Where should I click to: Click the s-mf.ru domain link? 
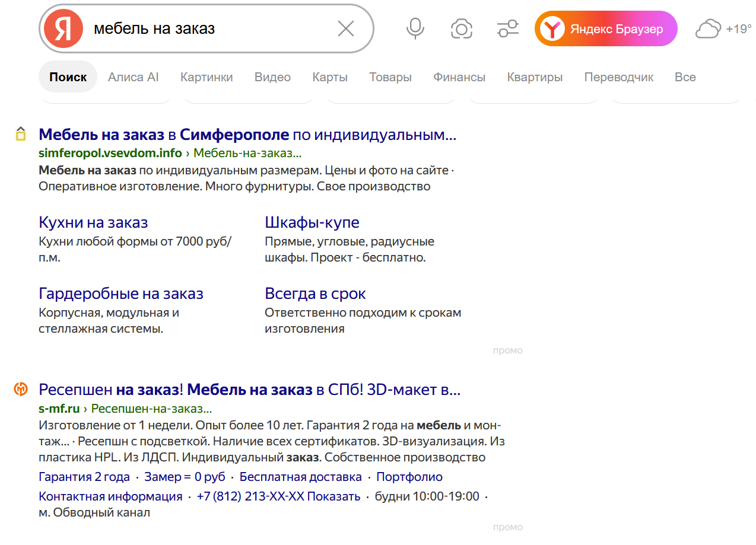coord(59,409)
